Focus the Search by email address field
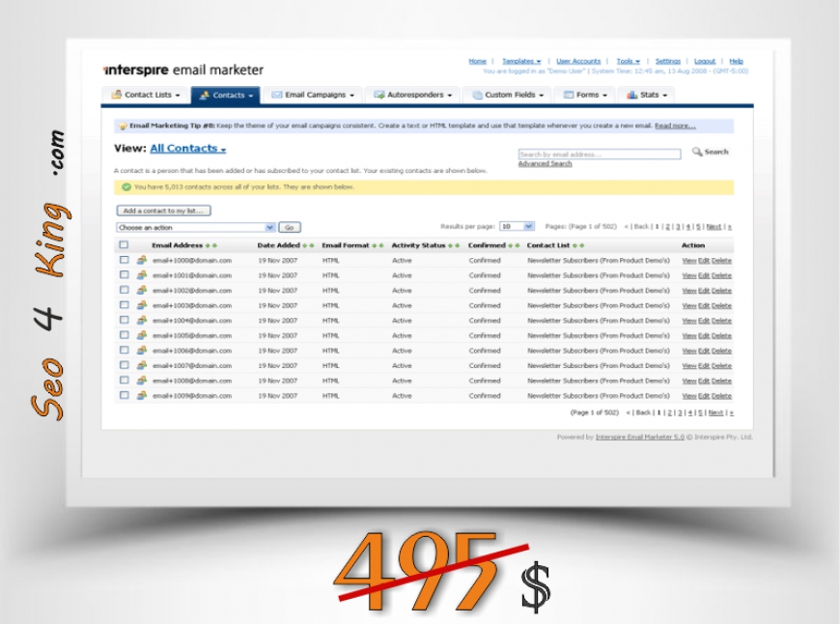The width and height of the screenshot is (840, 624). [x=600, y=155]
